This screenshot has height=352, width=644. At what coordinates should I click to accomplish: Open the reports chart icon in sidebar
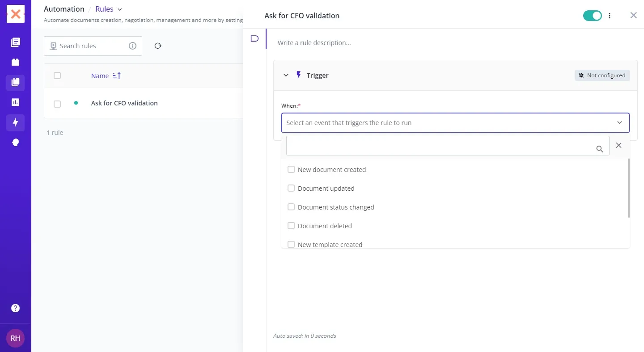pyautogui.click(x=15, y=102)
